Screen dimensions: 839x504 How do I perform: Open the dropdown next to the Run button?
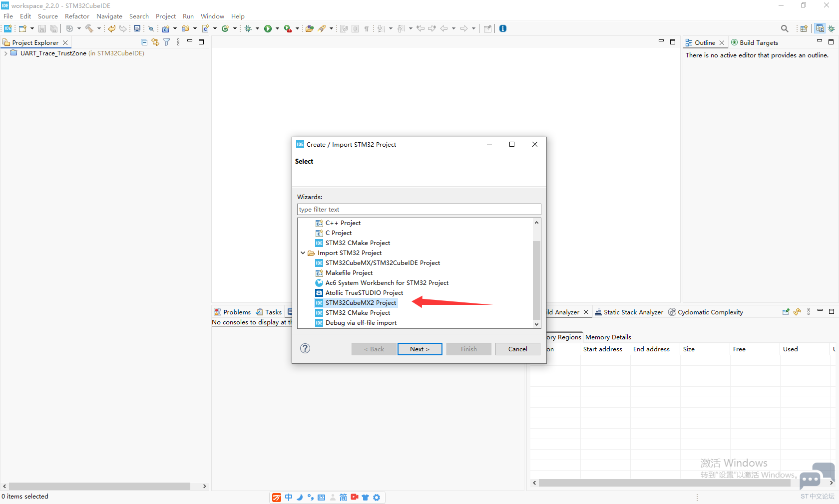pyautogui.click(x=277, y=28)
